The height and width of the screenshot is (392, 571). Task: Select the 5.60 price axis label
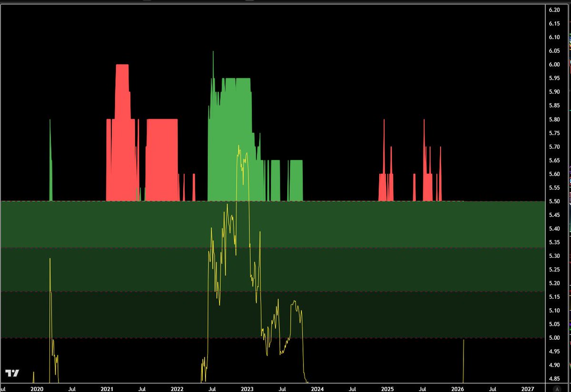click(553, 174)
